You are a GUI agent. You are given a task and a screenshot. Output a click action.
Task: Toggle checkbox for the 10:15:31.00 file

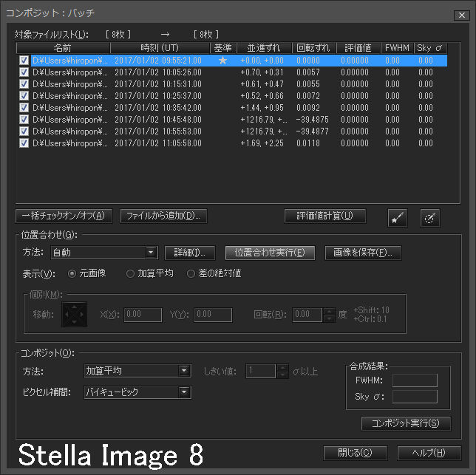(x=24, y=84)
